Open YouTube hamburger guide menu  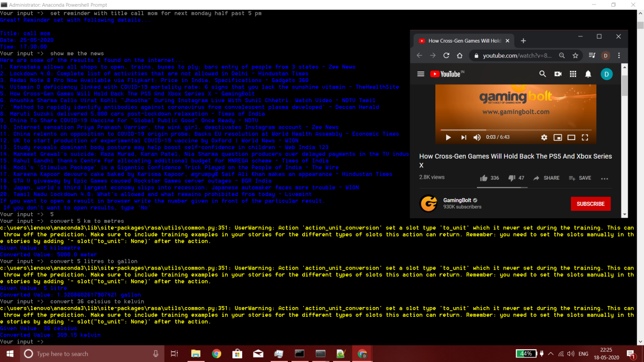coord(421,74)
